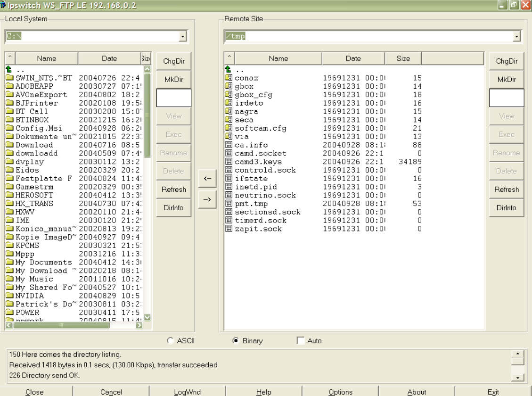The image size is (532, 396).
Task: Sort remote files by the Date column header
Action: 353,58
